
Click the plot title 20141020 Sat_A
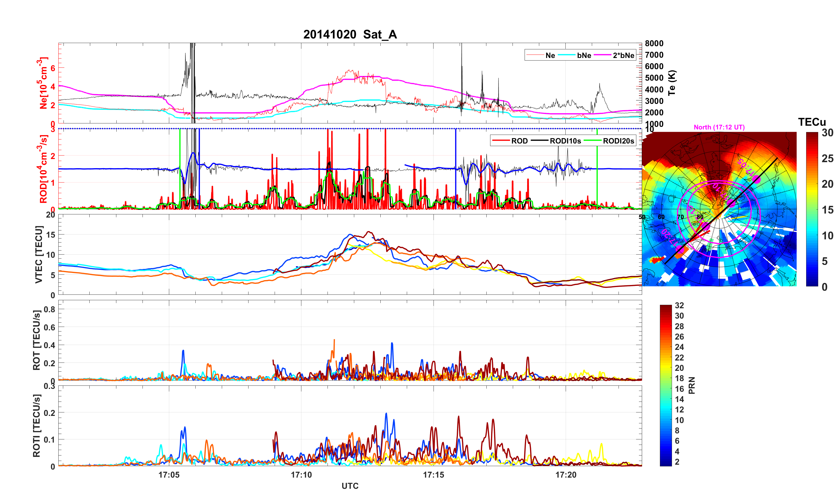(350, 34)
